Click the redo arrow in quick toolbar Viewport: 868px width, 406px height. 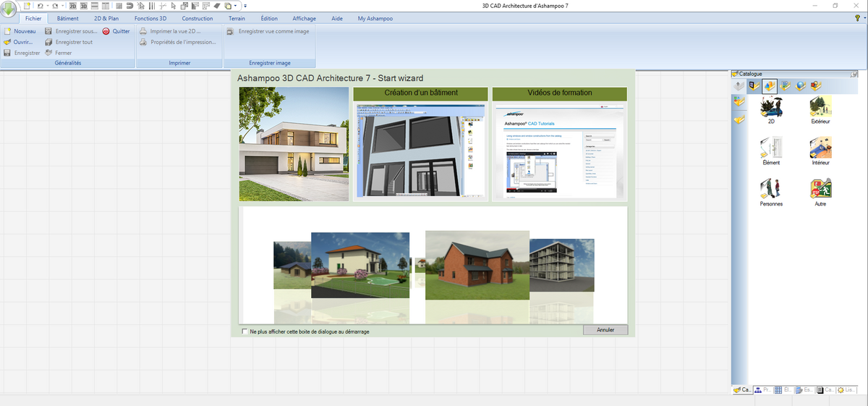[55, 6]
